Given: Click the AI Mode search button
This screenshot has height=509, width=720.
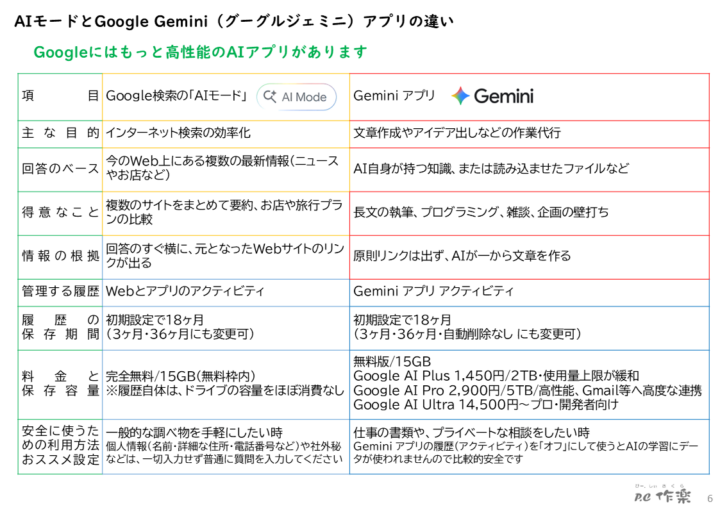Looking at the screenshot, I should point(296,97).
